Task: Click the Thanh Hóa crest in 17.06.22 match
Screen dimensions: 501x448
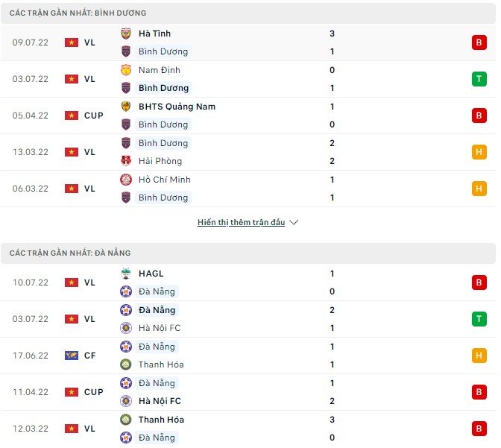Action: click(x=126, y=365)
